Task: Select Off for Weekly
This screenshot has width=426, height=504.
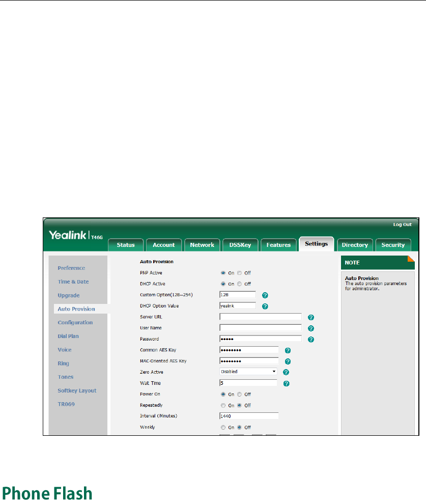Action: pos(239,427)
